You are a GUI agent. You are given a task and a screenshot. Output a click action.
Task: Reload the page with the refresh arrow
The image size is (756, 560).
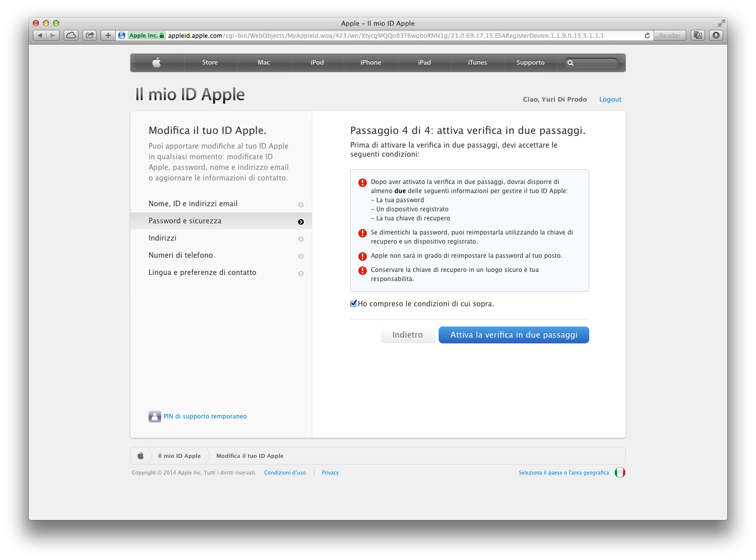647,35
